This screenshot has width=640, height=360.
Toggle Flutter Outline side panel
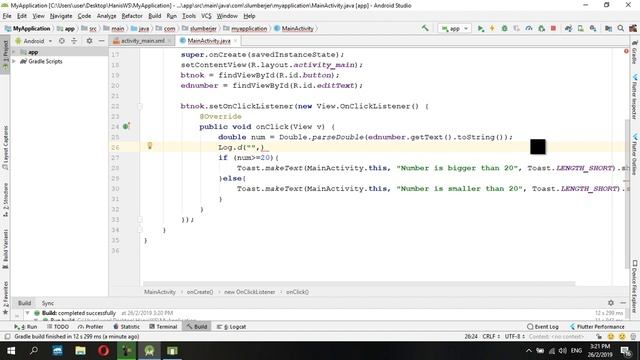[635, 154]
